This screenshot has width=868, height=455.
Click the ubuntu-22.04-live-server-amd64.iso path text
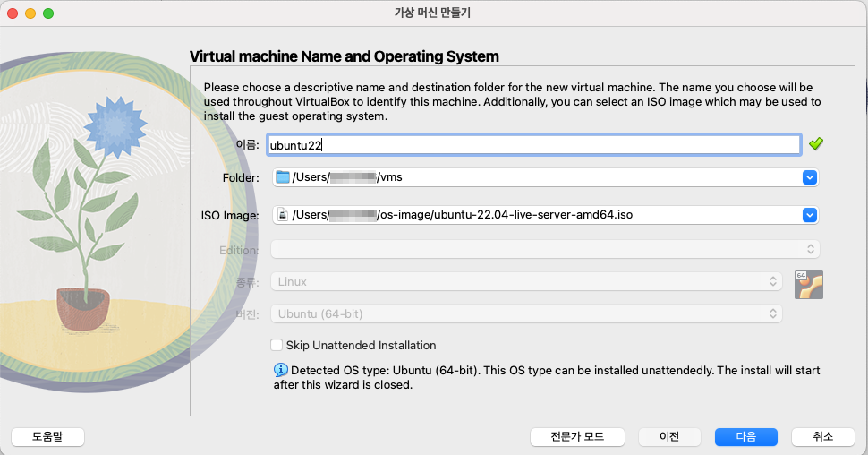pyautogui.click(x=463, y=215)
